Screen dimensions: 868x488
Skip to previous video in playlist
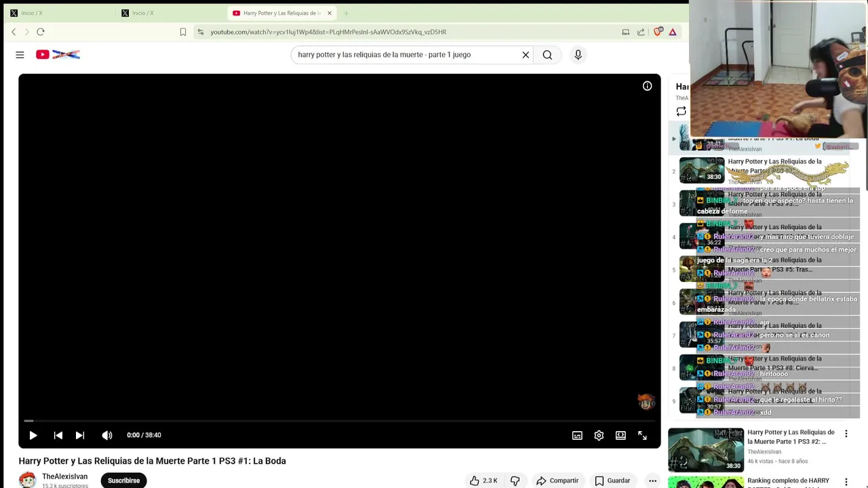(58, 435)
